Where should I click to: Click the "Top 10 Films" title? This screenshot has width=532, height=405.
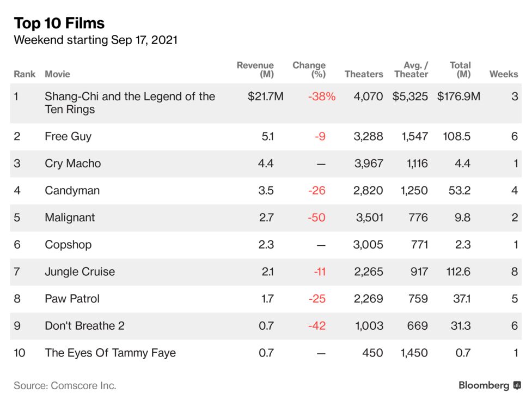(59, 23)
